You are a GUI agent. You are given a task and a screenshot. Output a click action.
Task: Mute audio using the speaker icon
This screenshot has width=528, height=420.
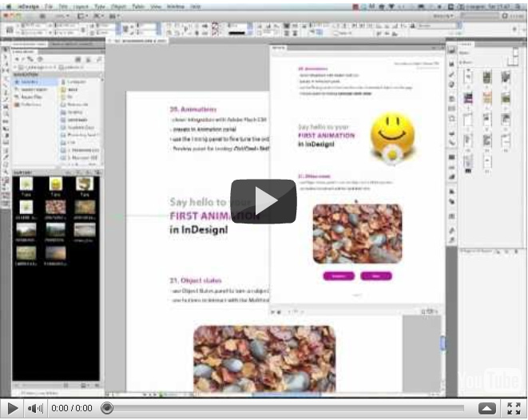click(x=35, y=408)
